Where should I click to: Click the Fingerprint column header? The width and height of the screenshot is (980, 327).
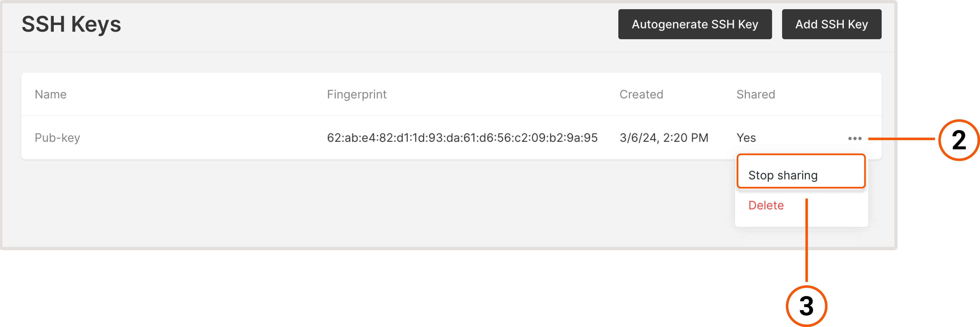tap(357, 94)
